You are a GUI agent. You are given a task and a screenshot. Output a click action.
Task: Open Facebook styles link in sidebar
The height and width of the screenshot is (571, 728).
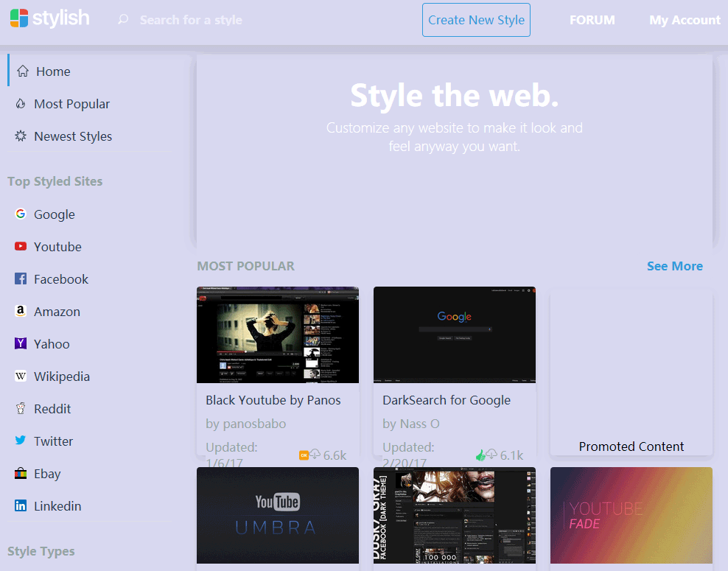coord(61,279)
